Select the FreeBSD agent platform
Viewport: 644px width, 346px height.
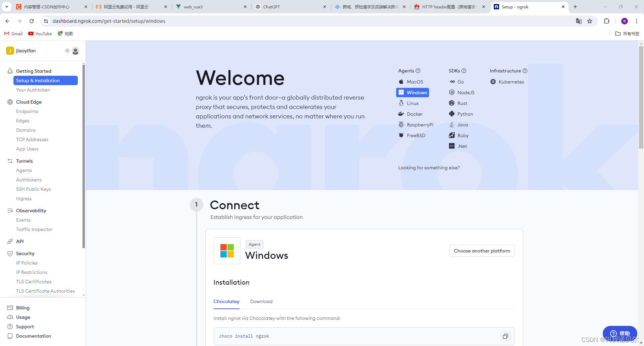click(412, 135)
